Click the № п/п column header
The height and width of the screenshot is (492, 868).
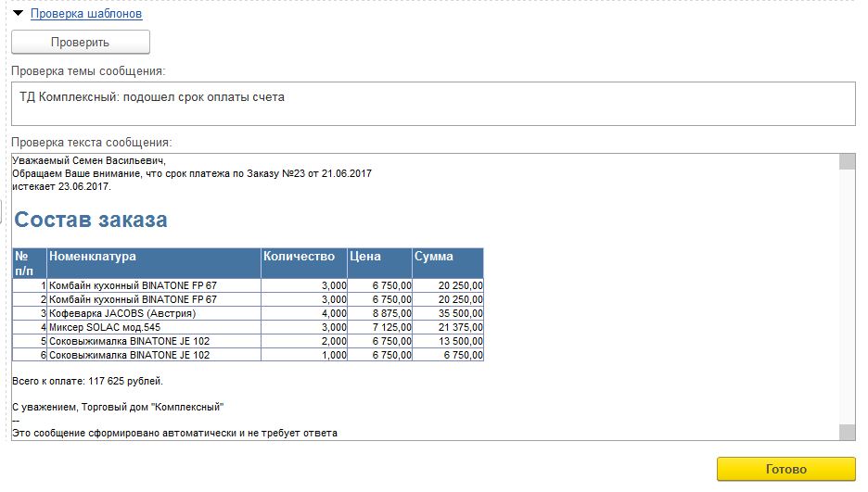point(30,263)
